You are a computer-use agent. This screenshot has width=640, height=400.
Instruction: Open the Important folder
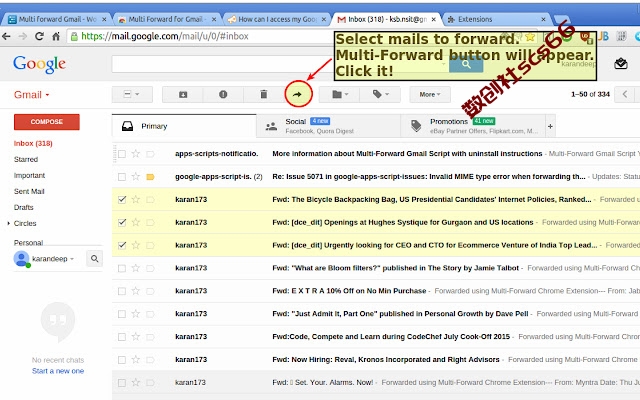(x=29, y=175)
